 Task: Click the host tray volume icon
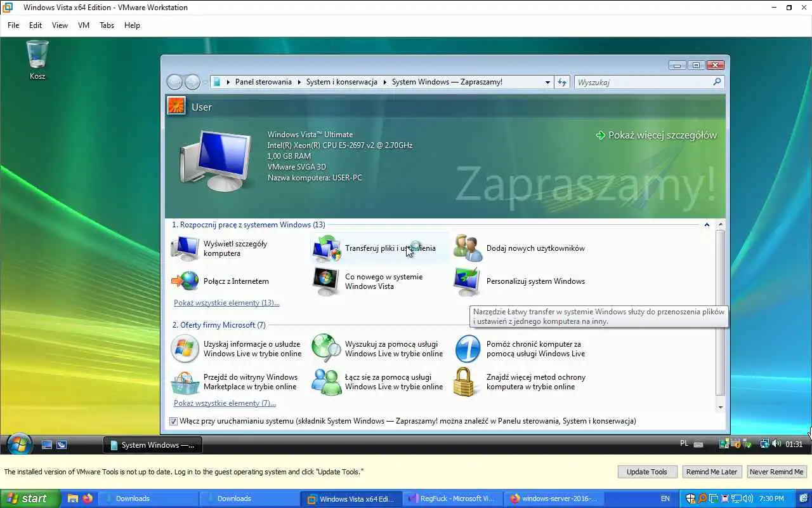[748, 498]
